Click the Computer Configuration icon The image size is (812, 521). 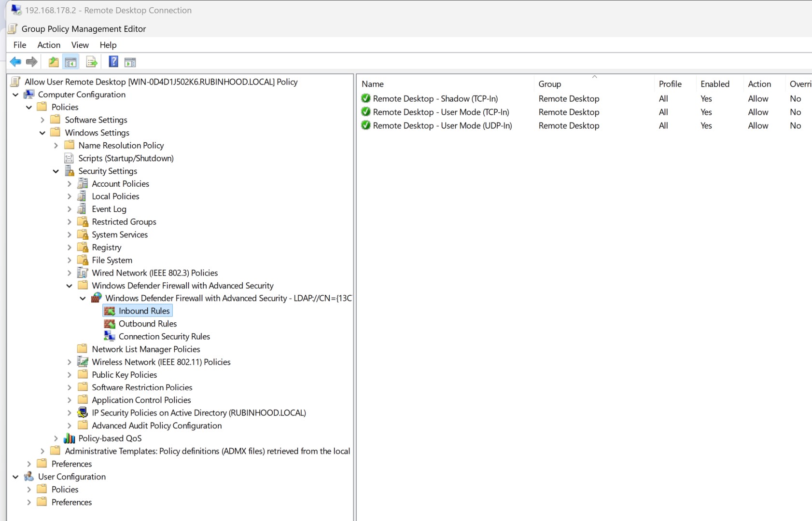point(29,95)
